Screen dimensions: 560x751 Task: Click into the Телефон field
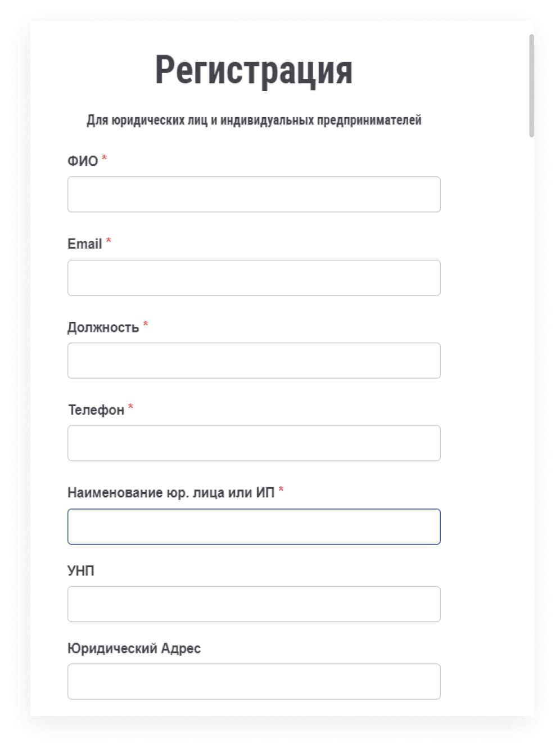point(254,443)
